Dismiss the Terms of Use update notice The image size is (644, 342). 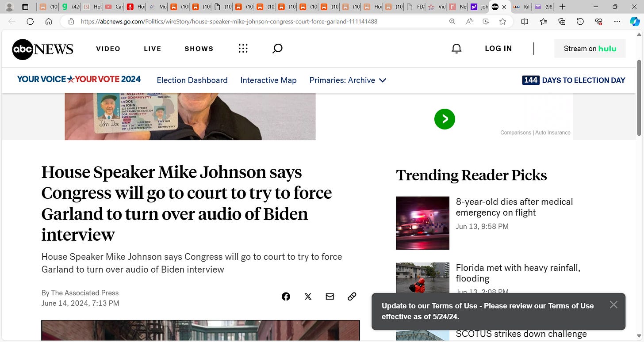click(613, 304)
